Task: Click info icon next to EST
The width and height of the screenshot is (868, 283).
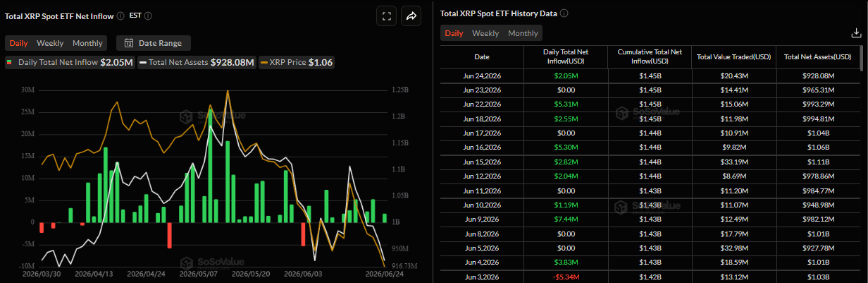Action: [x=148, y=16]
